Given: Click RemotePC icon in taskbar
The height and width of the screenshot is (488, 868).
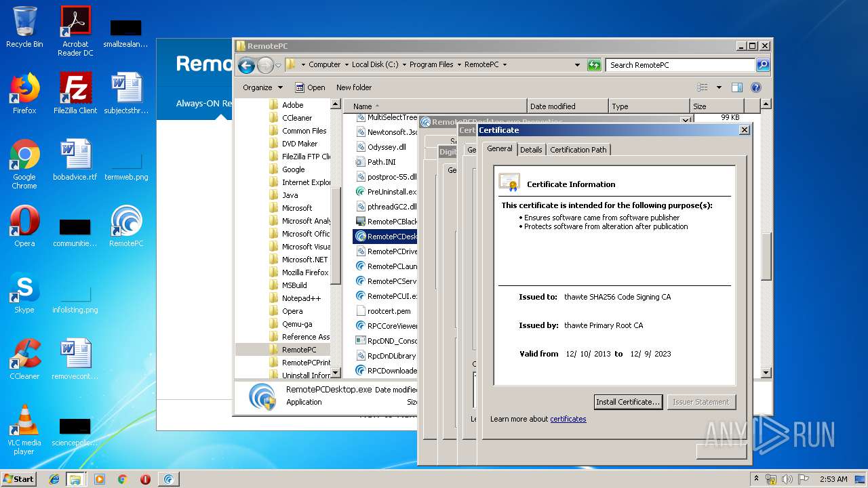Looking at the screenshot, I should click(169, 479).
